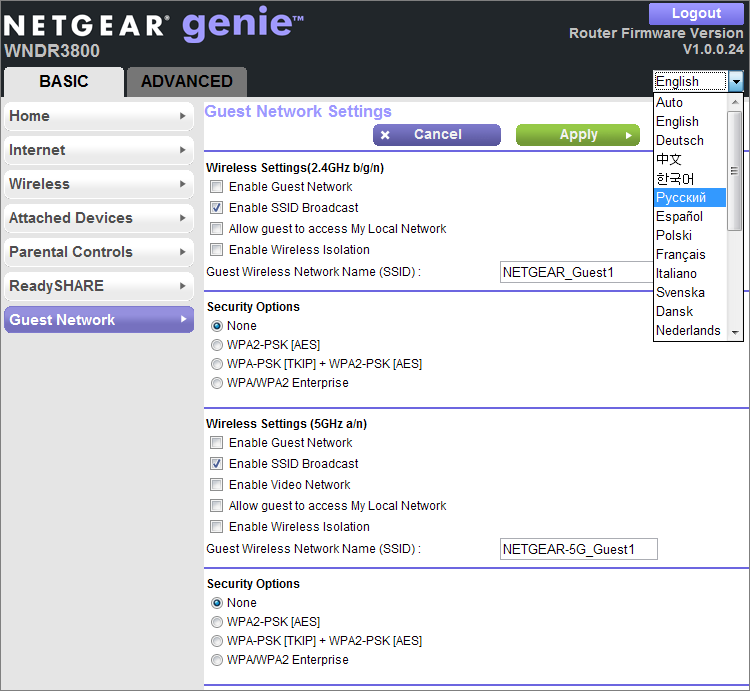Choose Español in the language list
This screenshot has width=750, height=691.
pos(690,217)
